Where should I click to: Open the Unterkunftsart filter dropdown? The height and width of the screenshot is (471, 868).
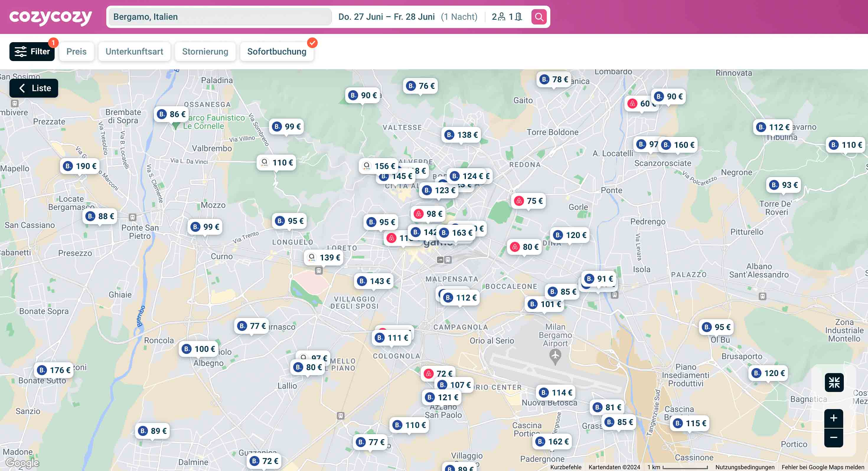[134, 52]
